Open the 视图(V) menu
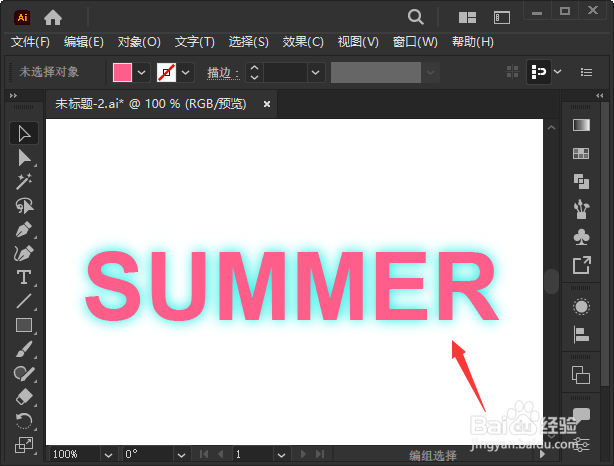This screenshot has height=466, width=614. (x=358, y=42)
